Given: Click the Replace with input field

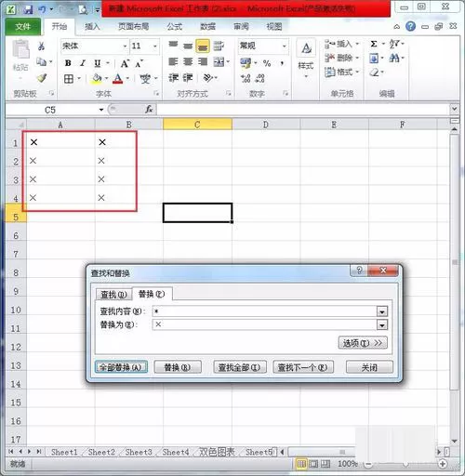Looking at the screenshot, I should pos(264,324).
